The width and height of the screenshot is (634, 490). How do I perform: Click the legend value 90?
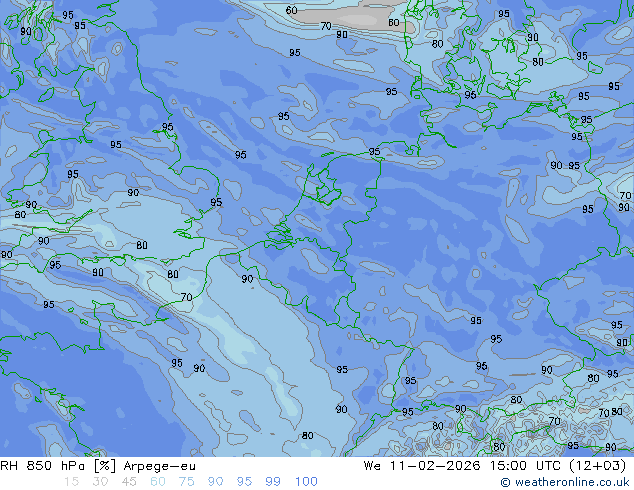[215, 482]
